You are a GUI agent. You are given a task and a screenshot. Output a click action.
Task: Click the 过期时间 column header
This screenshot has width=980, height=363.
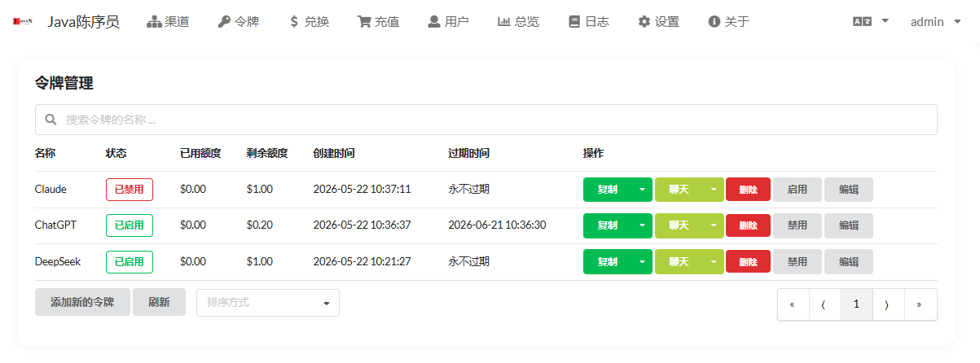(x=468, y=153)
